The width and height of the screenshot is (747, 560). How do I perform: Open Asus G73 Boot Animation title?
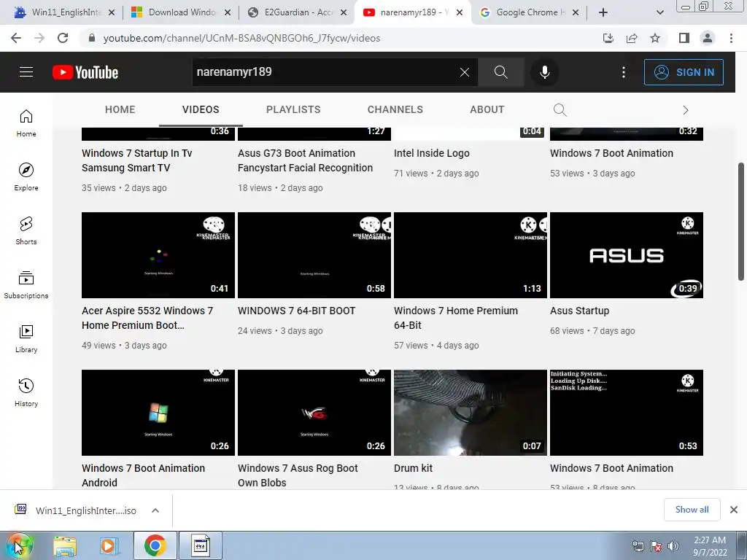point(305,160)
